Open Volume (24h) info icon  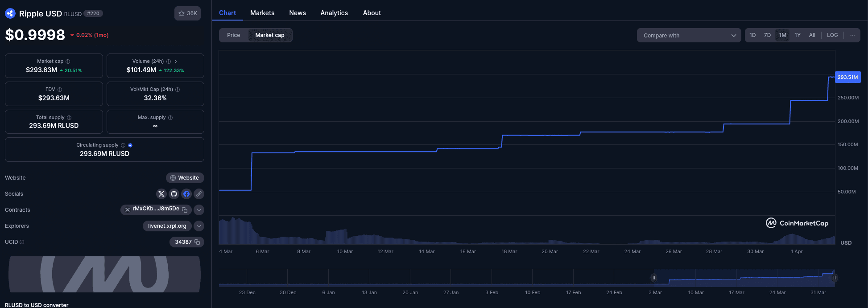[169, 62]
